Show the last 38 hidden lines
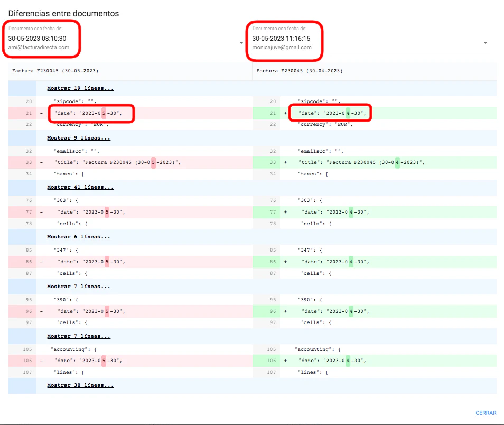The height and width of the screenshot is (425, 504). [x=80, y=385]
